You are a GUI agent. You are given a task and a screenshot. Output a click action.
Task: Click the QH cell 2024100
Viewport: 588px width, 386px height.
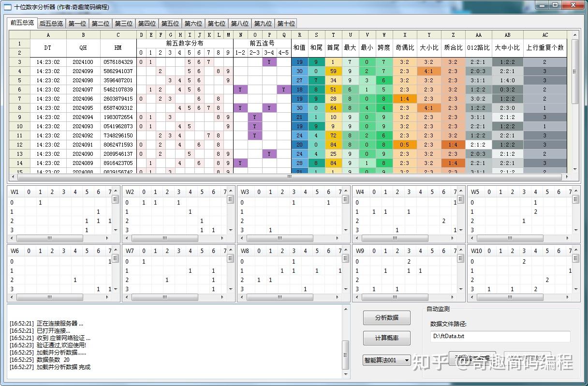click(x=83, y=62)
